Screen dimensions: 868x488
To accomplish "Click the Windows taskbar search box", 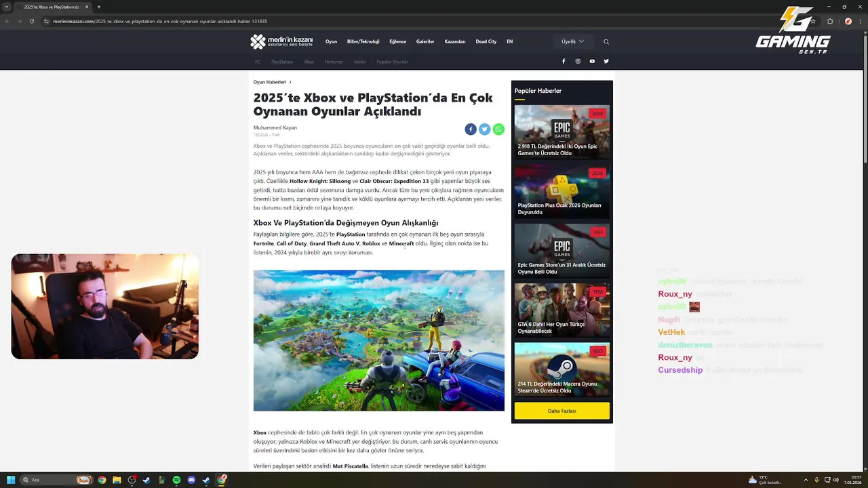I will (57, 480).
